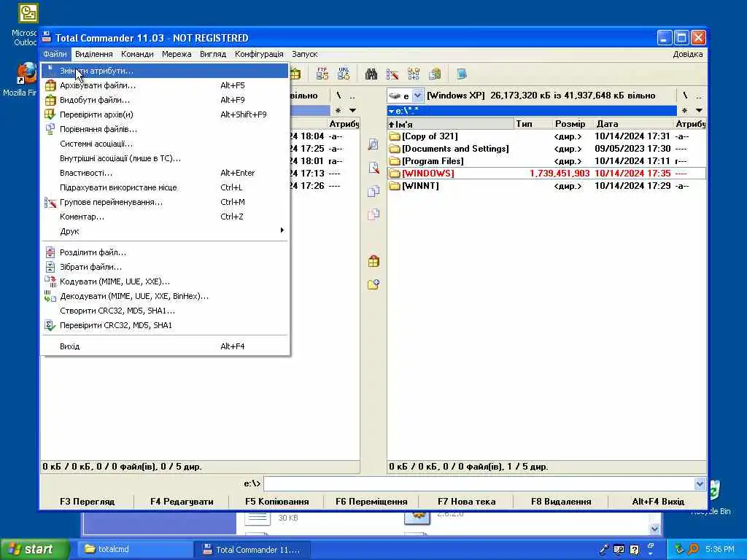
Task: Open the right panel drive dropdown 'e'
Action: click(x=417, y=96)
